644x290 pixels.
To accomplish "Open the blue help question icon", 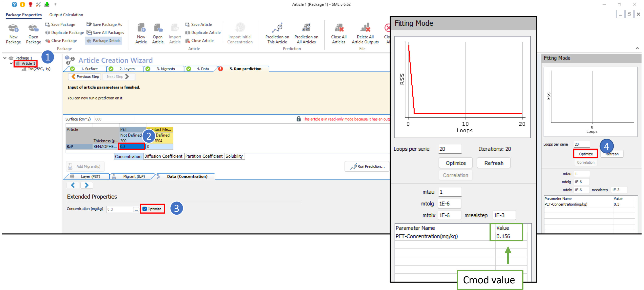I will 14,4.
